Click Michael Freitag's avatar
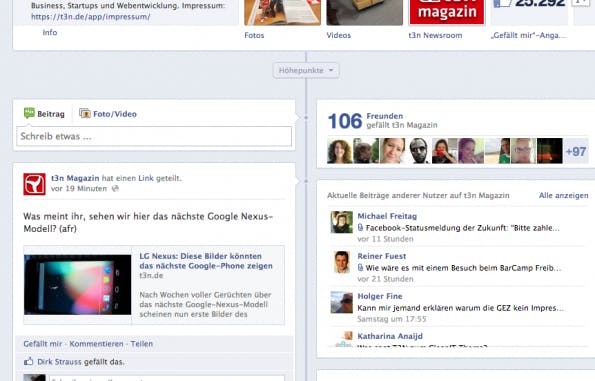Viewport: 595px width, 381px height. pyautogui.click(x=342, y=222)
